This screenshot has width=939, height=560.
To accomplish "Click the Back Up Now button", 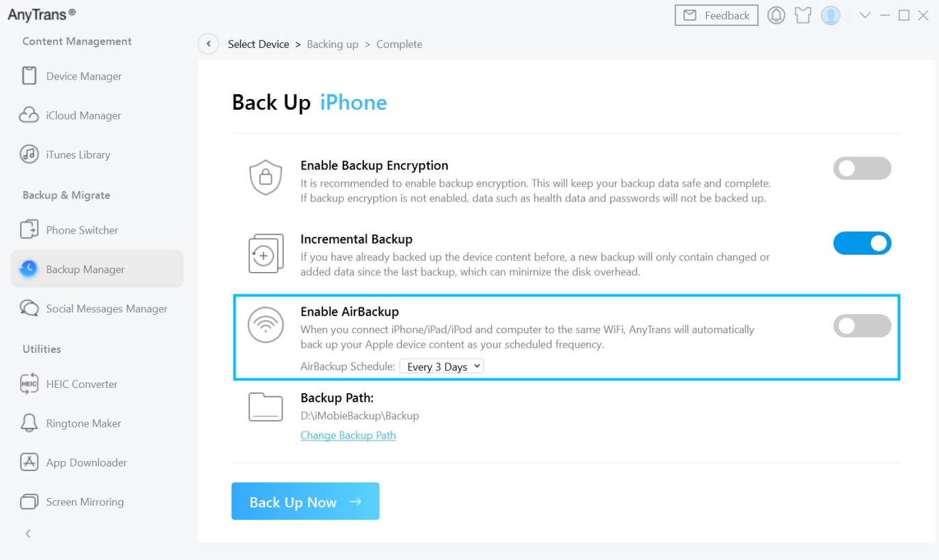I will tap(305, 501).
